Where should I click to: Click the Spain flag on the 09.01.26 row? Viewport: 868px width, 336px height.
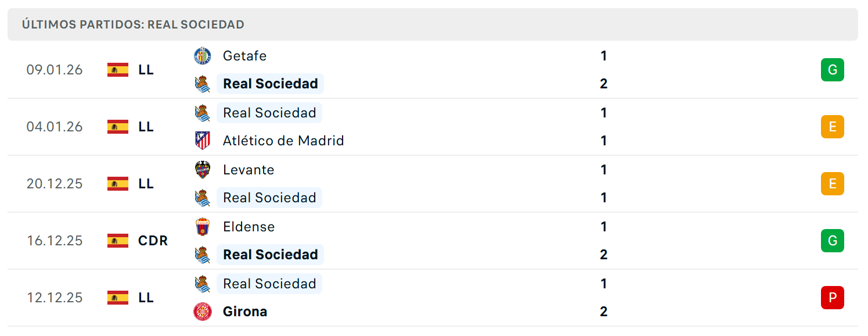tap(118, 70)
